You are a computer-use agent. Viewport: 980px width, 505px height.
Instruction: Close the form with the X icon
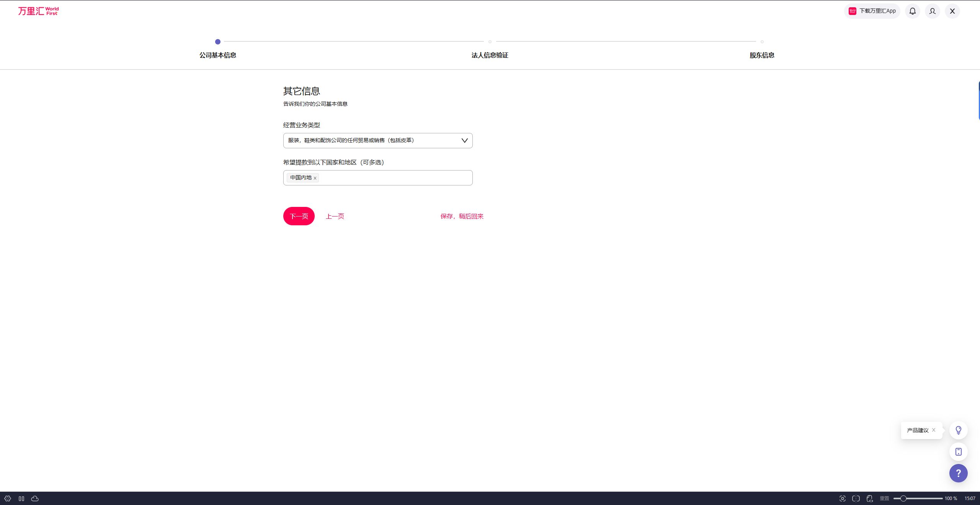pos(952,11)
